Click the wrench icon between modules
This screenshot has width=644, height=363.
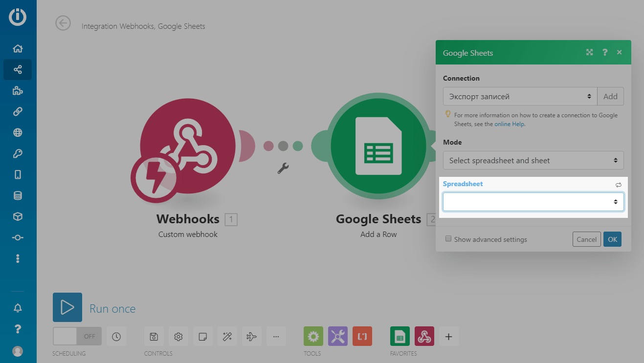(x=283, y=169)
